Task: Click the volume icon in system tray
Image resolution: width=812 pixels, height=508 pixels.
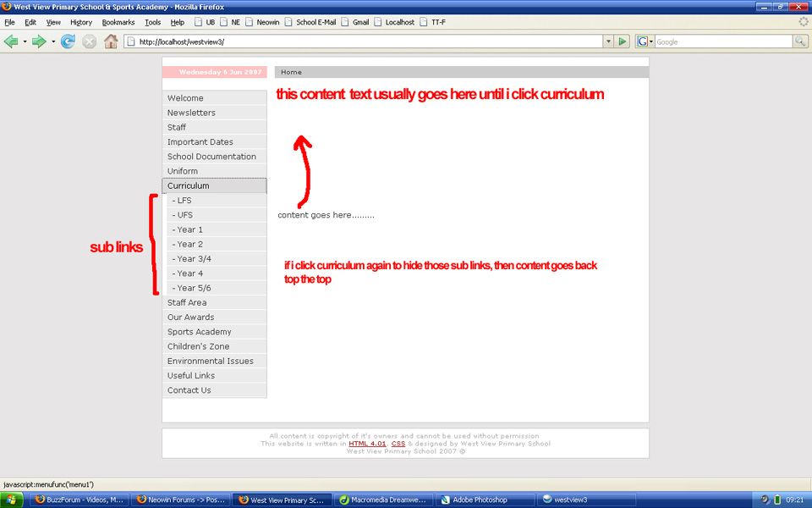Action: coord(764,500)
